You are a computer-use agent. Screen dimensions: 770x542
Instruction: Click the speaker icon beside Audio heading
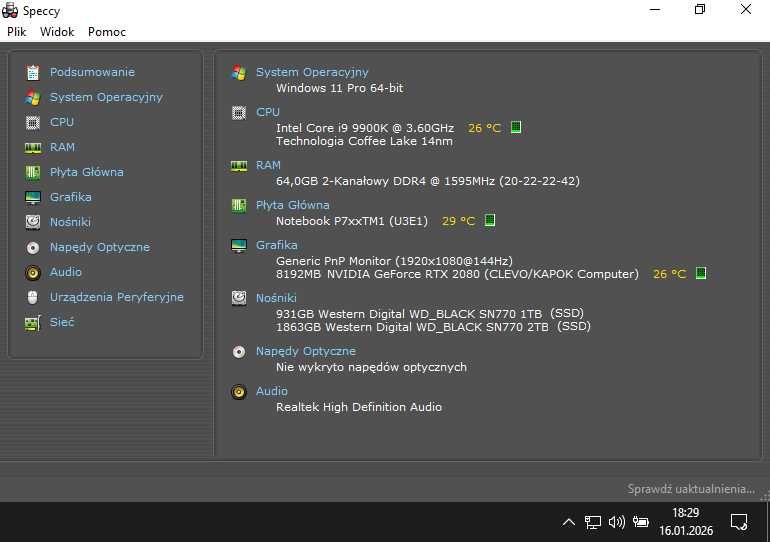pyautogui.click(x=239, y=392)
